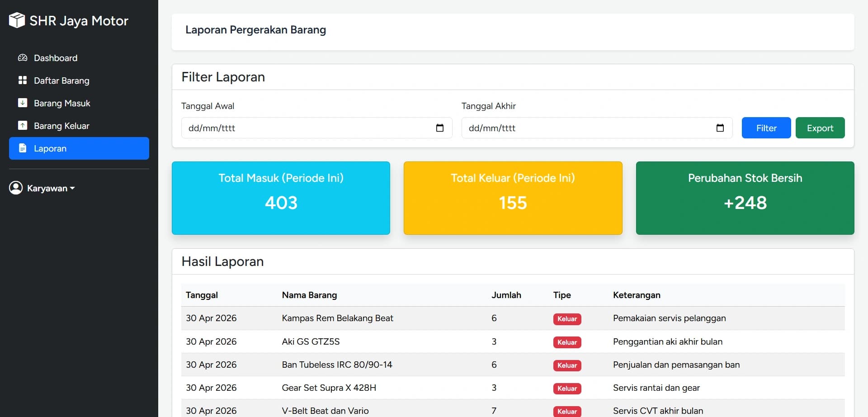Select the Aki GS GTZ5S cell

point(311,341)
